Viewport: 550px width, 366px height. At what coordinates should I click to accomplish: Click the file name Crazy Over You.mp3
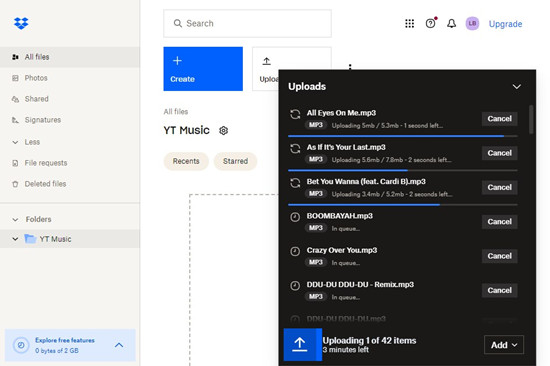[x=342, y=250]
